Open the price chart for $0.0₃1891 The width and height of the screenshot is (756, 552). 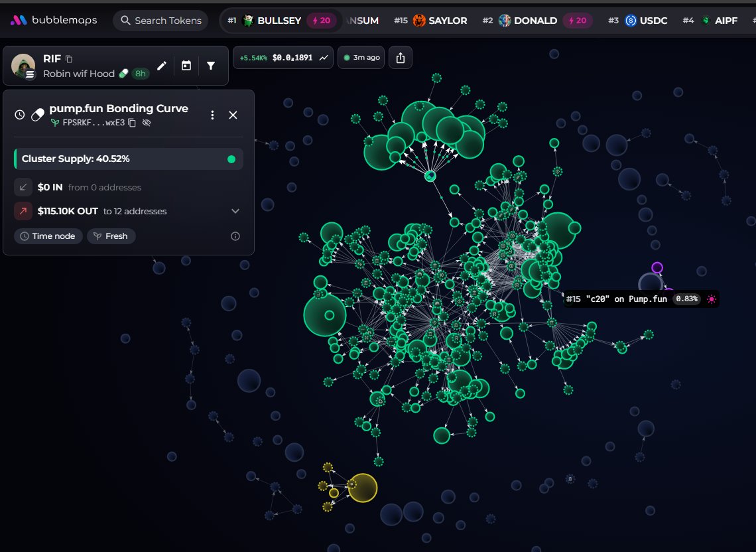283,58
